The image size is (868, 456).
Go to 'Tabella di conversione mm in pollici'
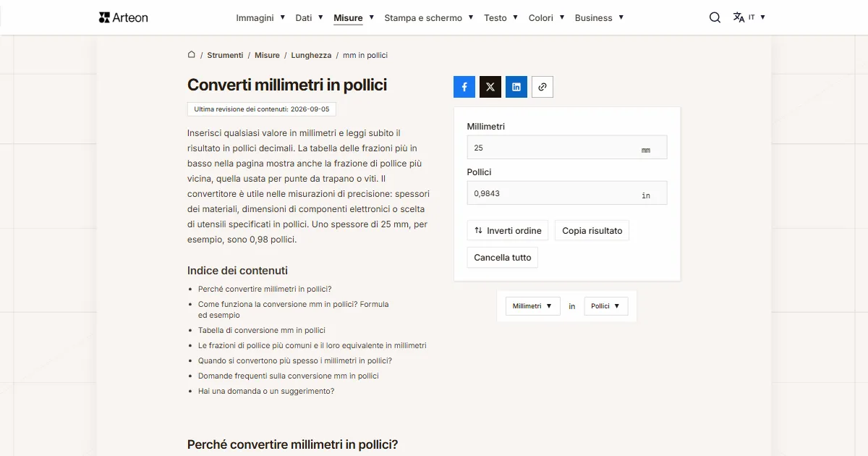[x=262, y=330]
